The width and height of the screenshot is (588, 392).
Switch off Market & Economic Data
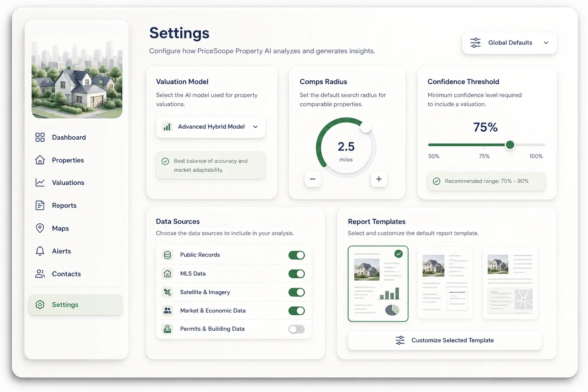tap(297, 310)
